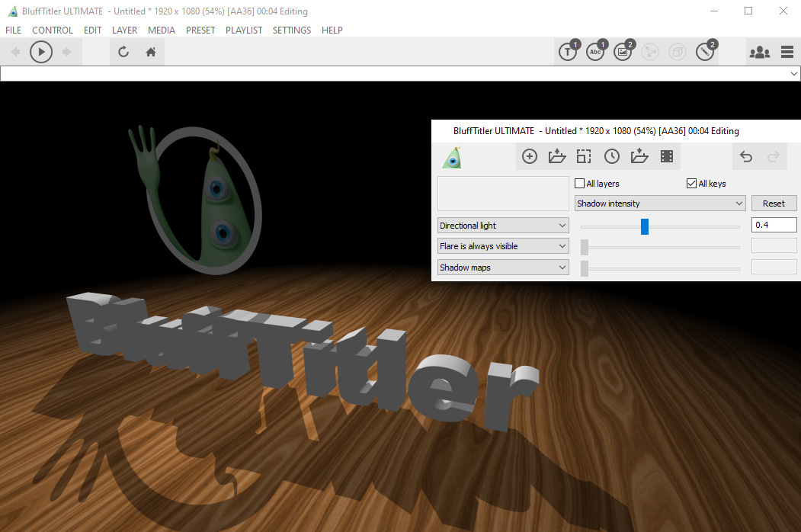801x532 pixels.
Task: Click the greyed-out cube layer icon
Action: coord(678,52)
